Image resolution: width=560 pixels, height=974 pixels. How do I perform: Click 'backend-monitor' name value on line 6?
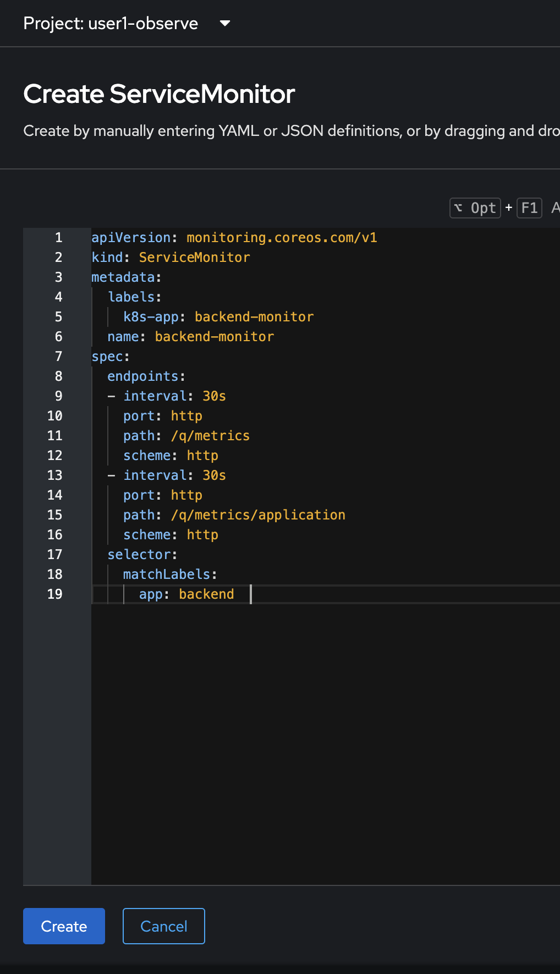[x=215, y=337]
